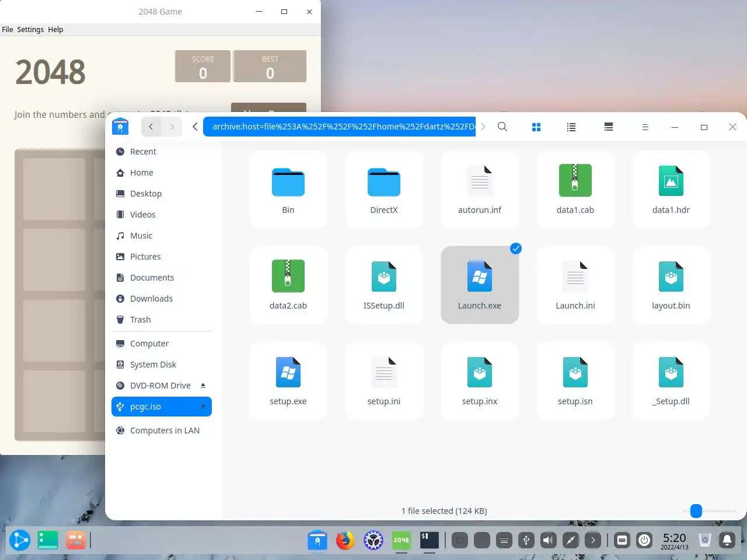Switch to list view

pyautogui.click(x=571, y=127)
